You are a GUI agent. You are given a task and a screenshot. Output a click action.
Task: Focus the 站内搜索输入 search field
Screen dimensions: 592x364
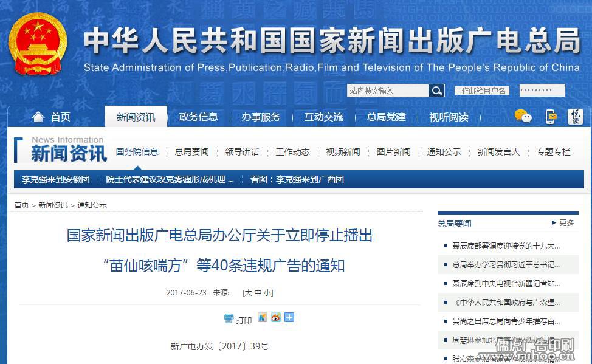coord(387,91)
